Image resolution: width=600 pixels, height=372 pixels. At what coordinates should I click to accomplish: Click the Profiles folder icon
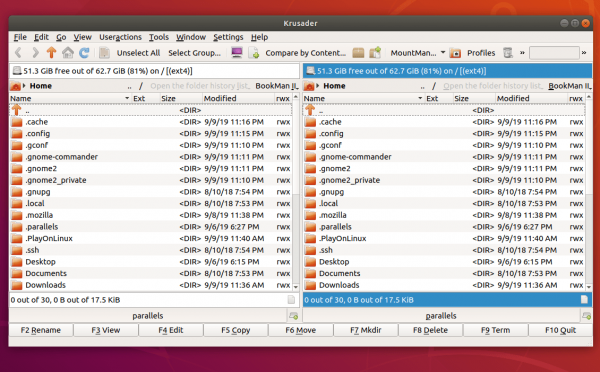(455, 53)
